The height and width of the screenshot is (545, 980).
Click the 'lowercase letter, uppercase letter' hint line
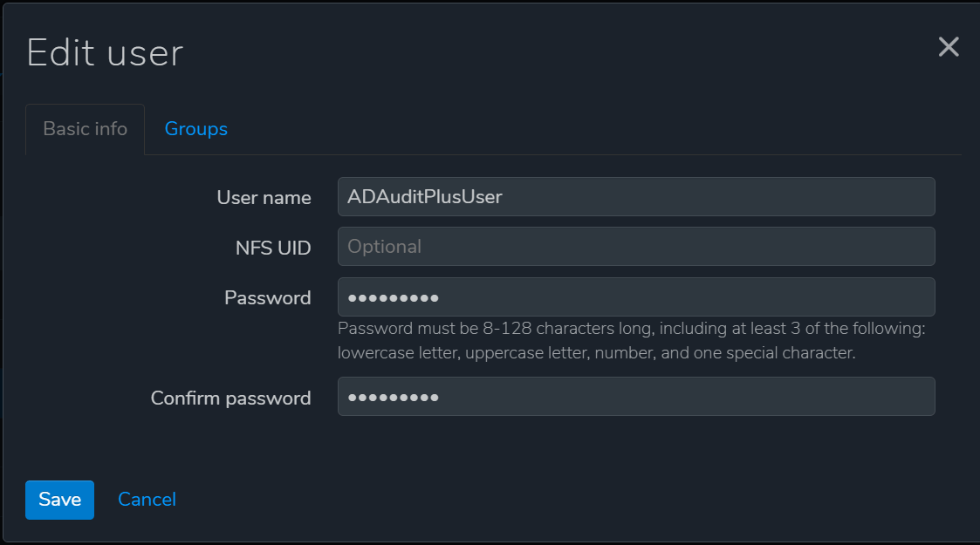[x=596, y=353]
